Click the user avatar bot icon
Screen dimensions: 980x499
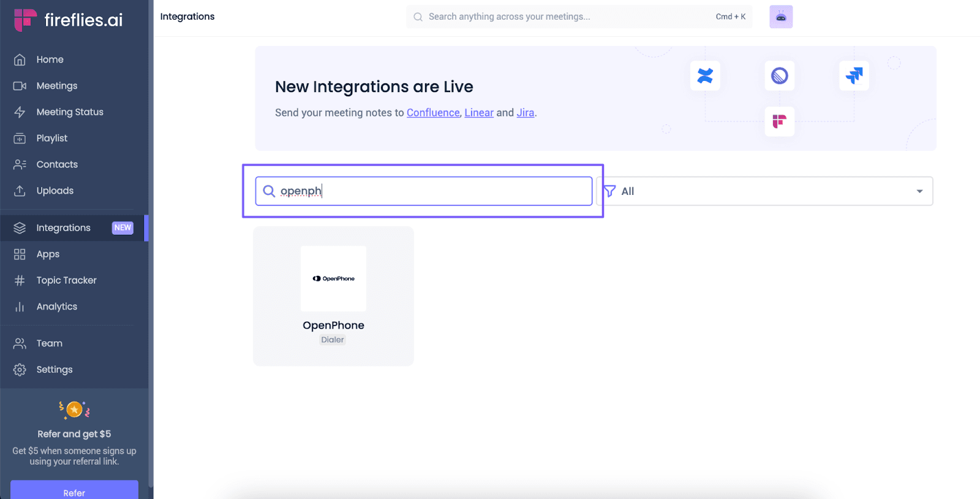click(x=781, y=17)
